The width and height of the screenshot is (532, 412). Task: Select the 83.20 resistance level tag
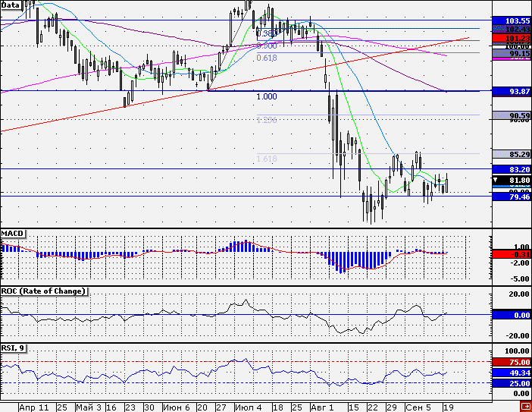[509, 168]
